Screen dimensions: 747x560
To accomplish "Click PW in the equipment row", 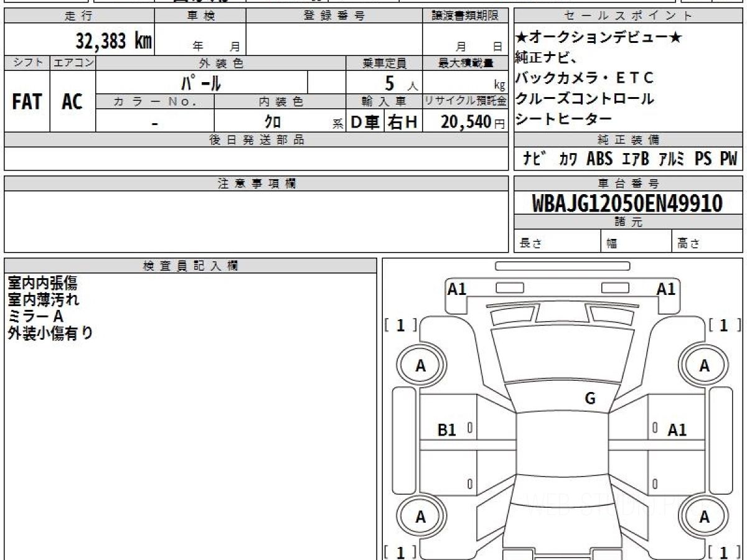I will pos(728,159).
